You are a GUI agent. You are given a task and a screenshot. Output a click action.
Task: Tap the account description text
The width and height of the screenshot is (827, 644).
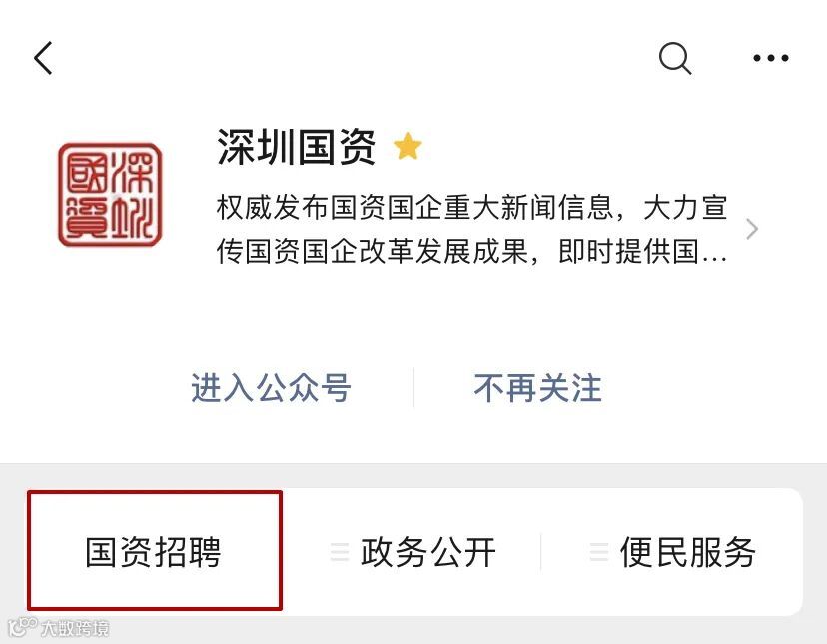[x=471, y=229]
